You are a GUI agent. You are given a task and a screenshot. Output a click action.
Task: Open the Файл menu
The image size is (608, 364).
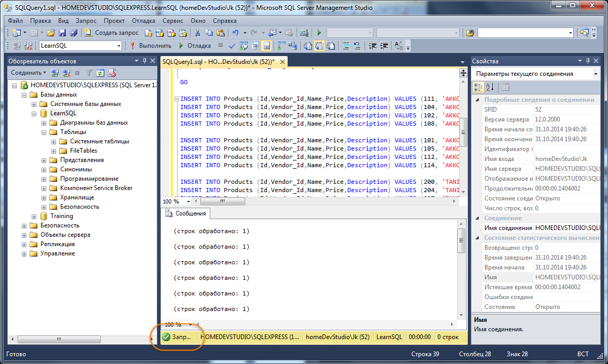pos(16,21)
